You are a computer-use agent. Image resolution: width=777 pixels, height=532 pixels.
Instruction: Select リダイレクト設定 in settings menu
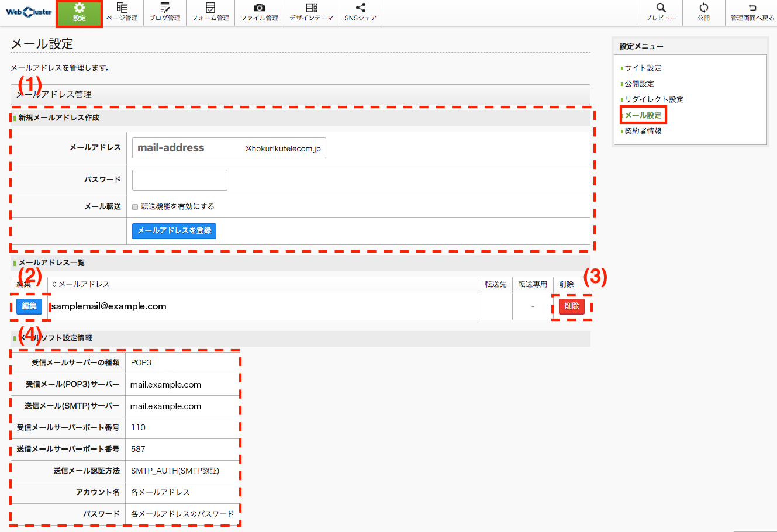[x=654, y=100]
